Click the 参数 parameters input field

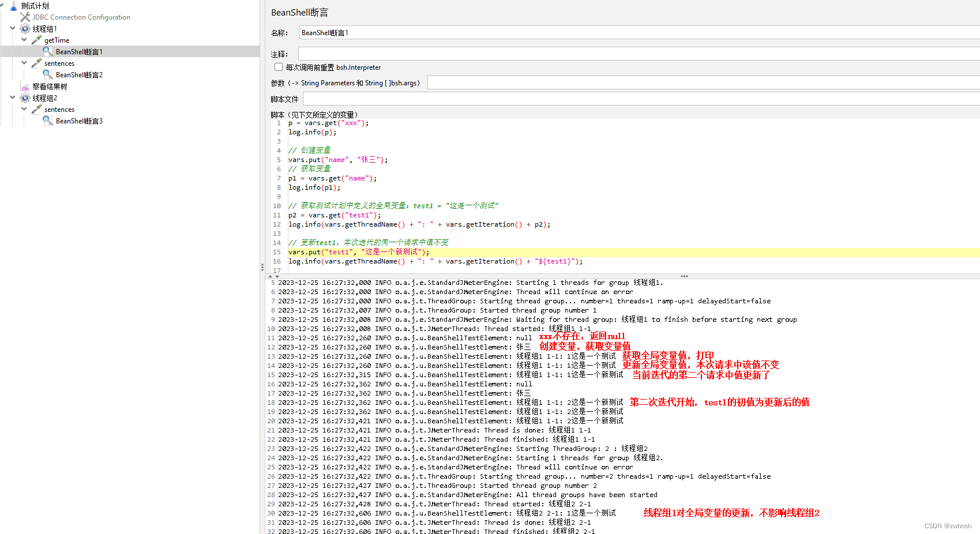pyautogui.click(x=704, y=83)
